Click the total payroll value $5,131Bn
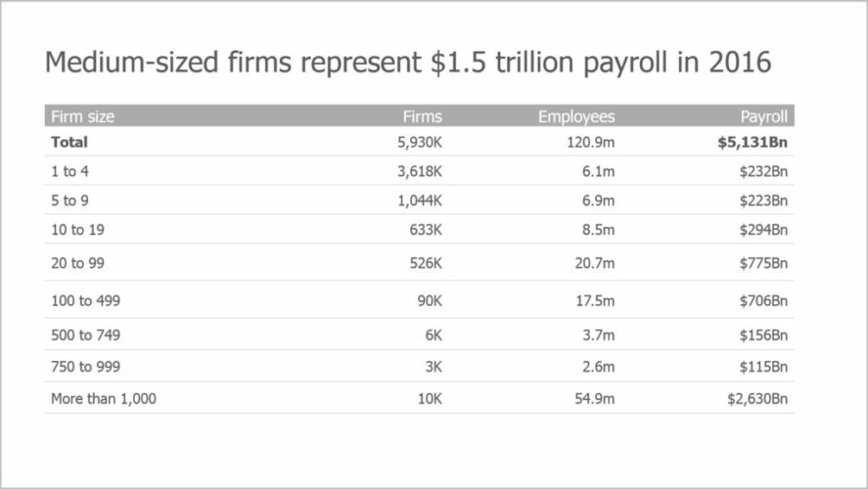868x489 pixels. [x=752, y=142]
